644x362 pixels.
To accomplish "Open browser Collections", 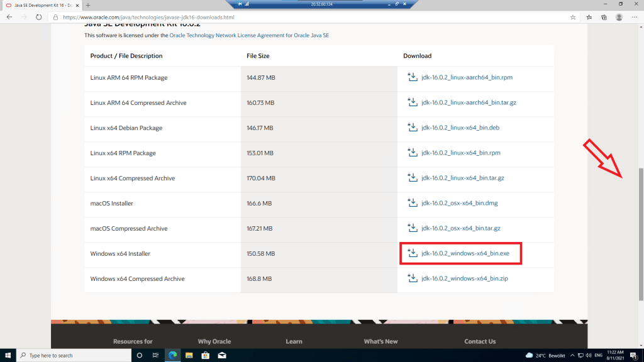I will (x=604, y=17).
